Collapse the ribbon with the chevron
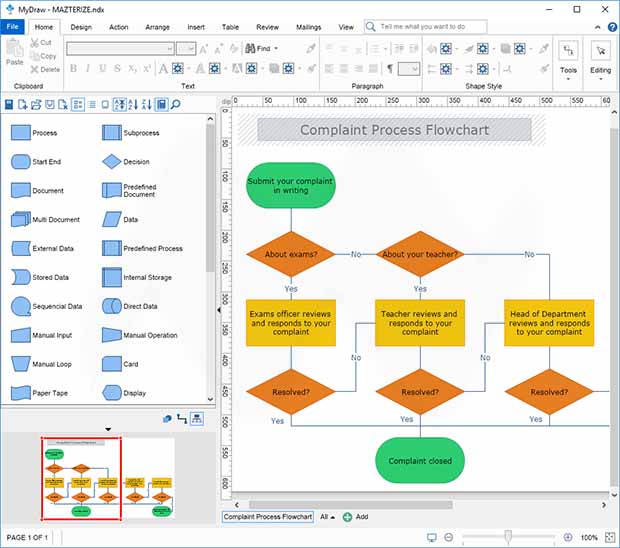This screenshot has height=548, width=620. (x=597, y=27)
